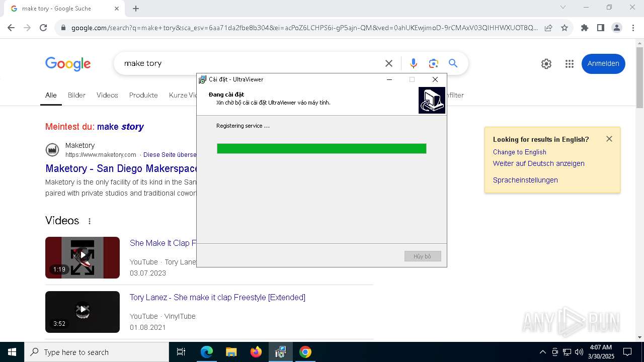Open the notification center
This screenshot has height=362, width=644.
tap(627, 352)
